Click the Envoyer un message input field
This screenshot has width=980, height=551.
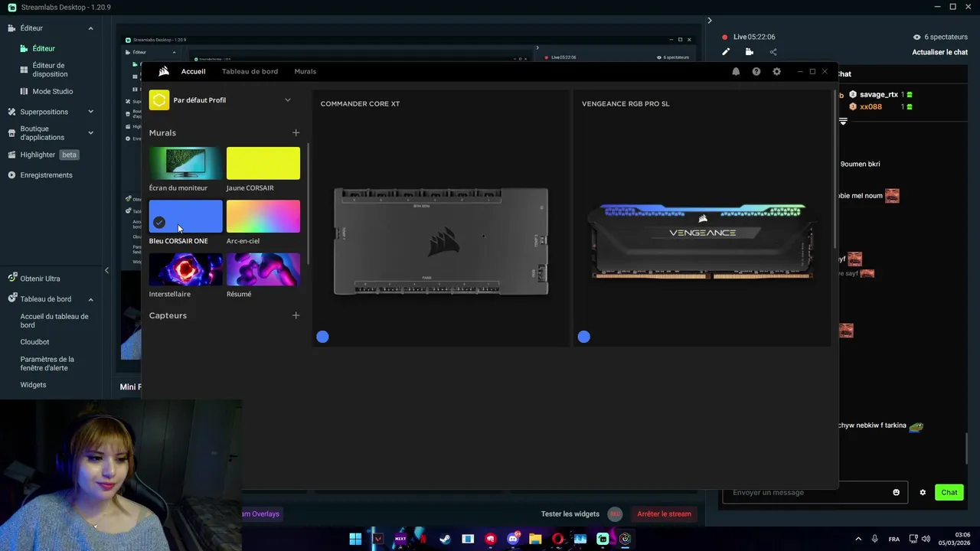pos(814,492)
